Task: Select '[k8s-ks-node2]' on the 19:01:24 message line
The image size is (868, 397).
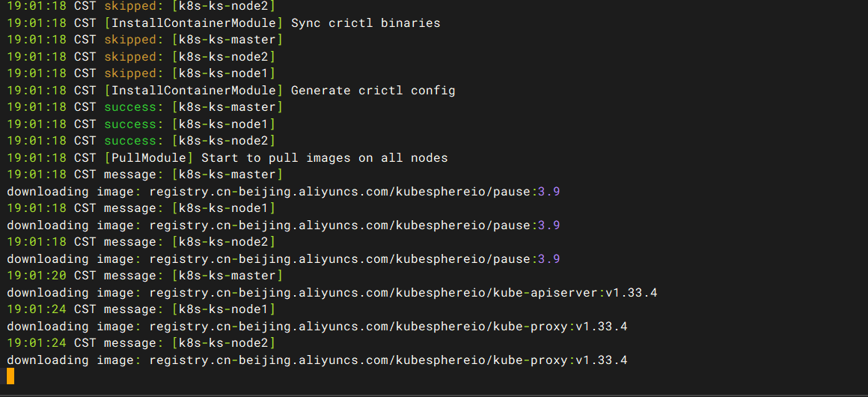Action: (x=224, y=342)
